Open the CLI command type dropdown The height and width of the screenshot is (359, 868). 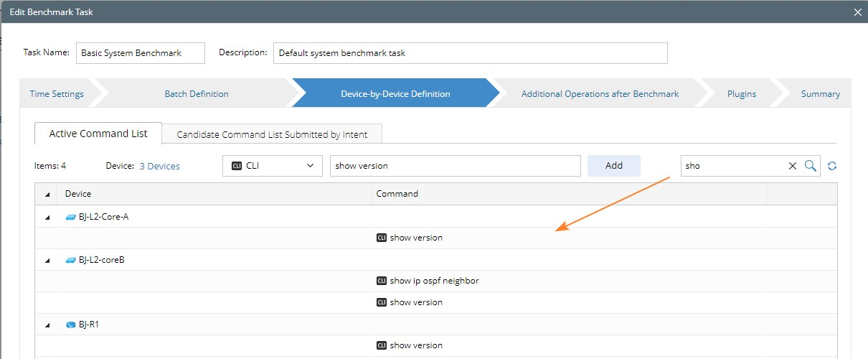point(273,166)
